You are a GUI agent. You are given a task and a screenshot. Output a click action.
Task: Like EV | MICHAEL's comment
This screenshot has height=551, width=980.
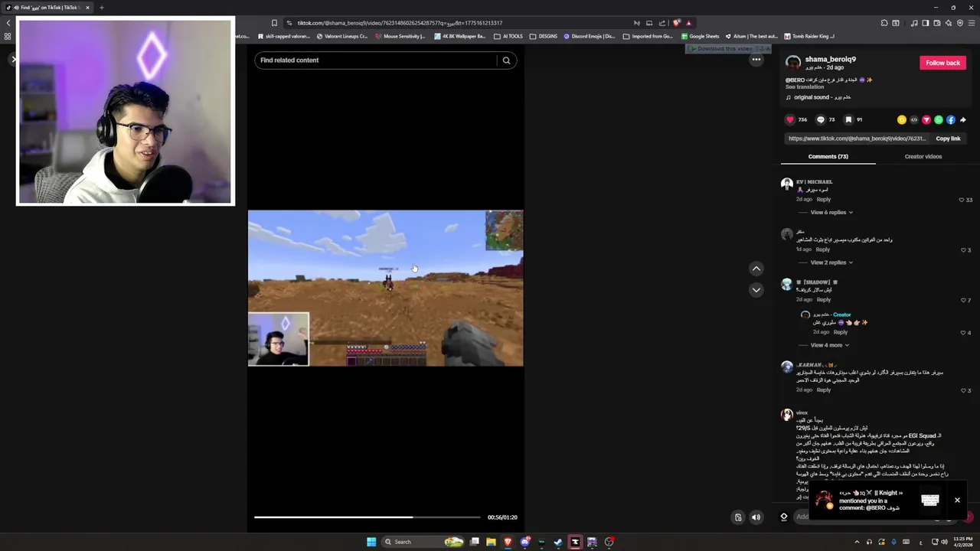[x=962, y=200]
